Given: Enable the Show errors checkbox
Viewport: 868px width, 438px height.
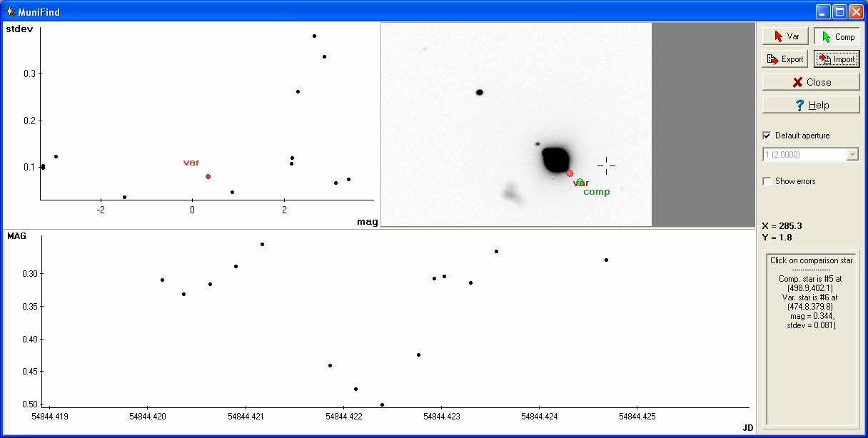Looking at the screenshot, I should pos(767,181).
